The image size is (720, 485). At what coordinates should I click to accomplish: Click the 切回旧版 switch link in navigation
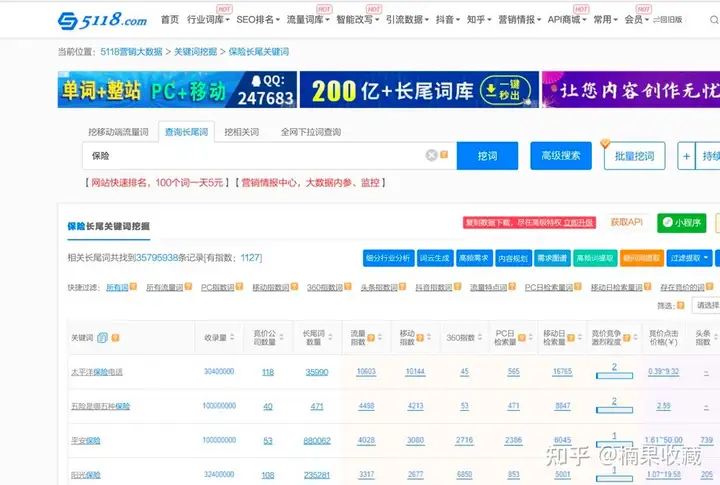click(x=668, y=20)
